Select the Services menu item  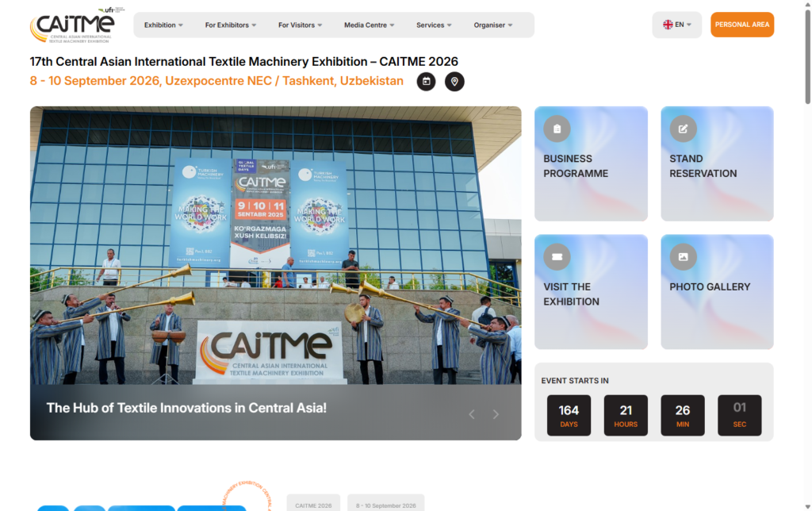tap(434, 25)
